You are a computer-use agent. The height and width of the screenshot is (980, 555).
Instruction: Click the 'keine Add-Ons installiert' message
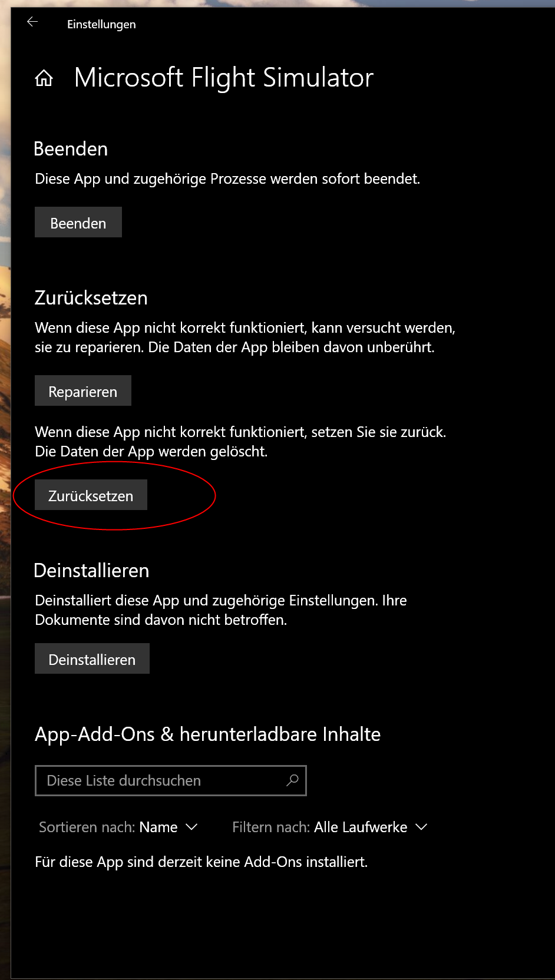pyautogui.click(x=201, y=862)
